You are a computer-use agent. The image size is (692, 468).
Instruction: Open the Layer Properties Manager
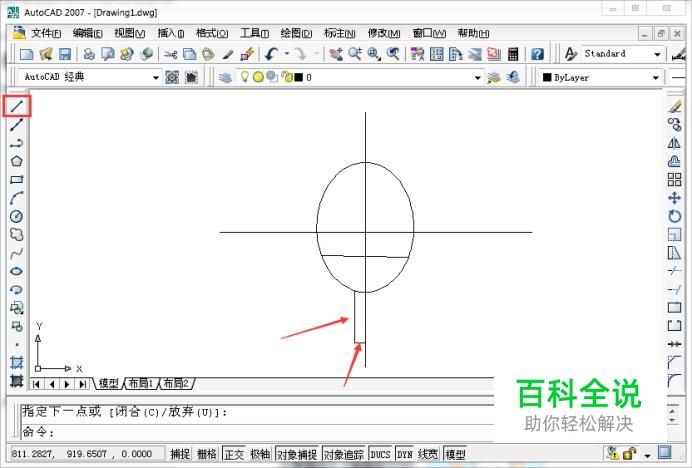[225, 78]
